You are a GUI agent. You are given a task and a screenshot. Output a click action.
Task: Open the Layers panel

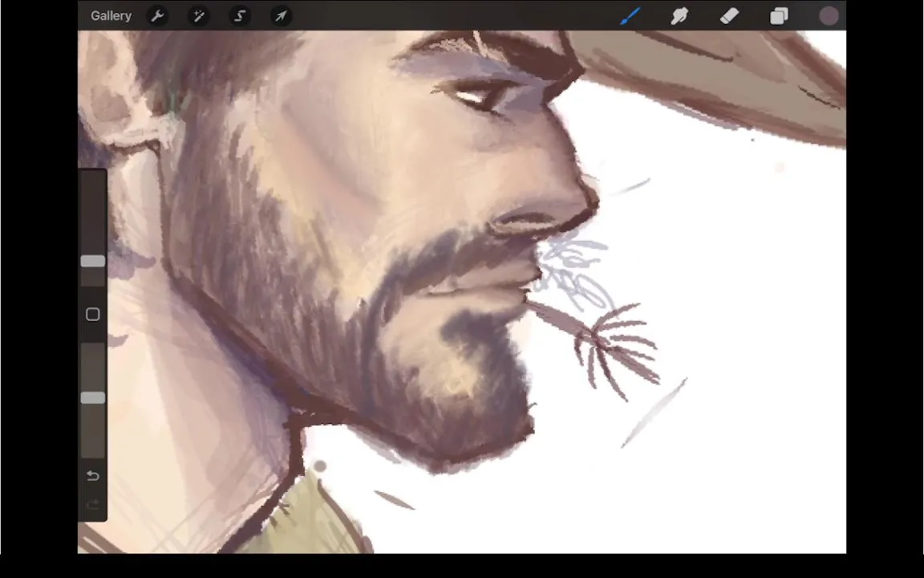click(x=779, y=16)
